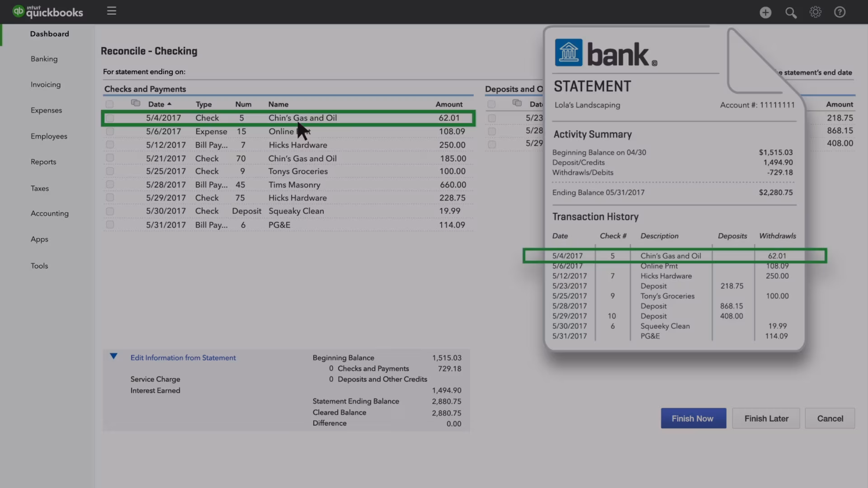Click the Finish Now button
The width and height of the screenshot is (868, 488).
click(693, 418)
